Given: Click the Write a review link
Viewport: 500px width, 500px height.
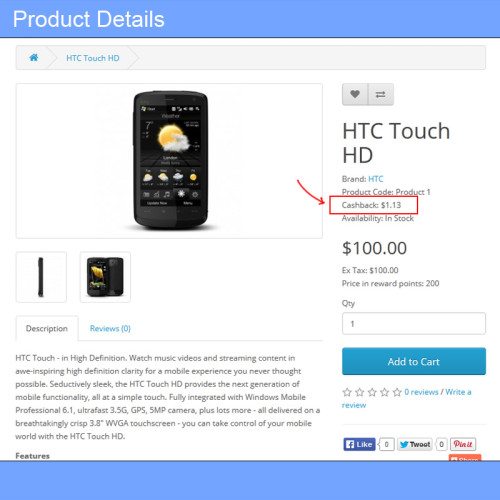Looking at the screenshot, I should click(x=407, y=398).
